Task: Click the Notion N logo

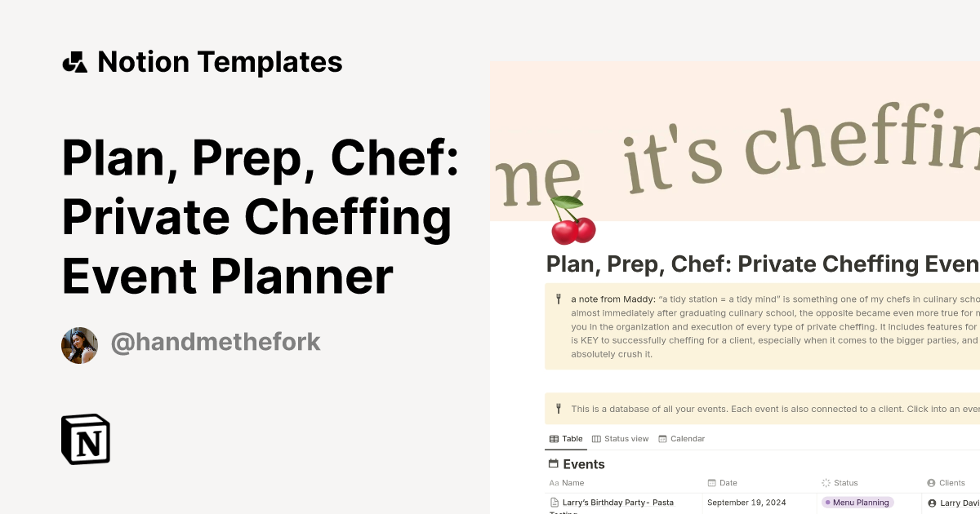Action: pyautogui.click(x=85, y=439)
